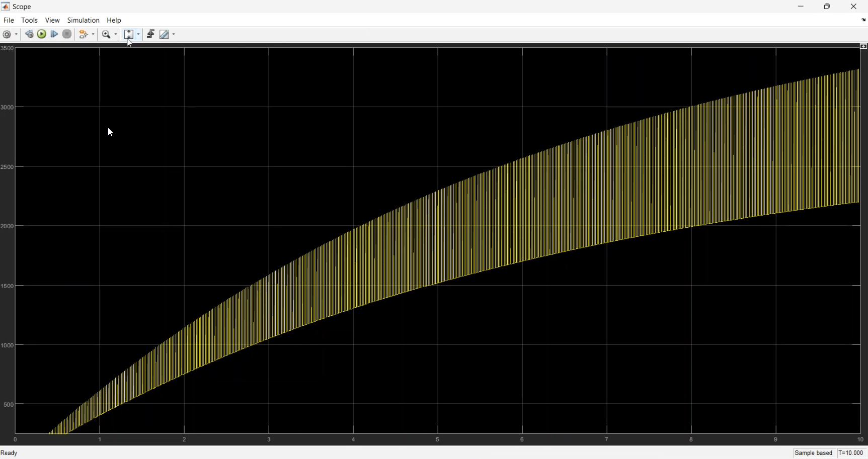Click the Step Back button

pyautogui.click(x=29, y=34)
